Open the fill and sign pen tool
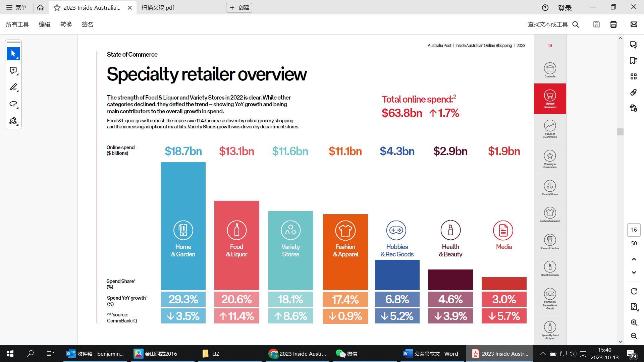 point(13,121)
